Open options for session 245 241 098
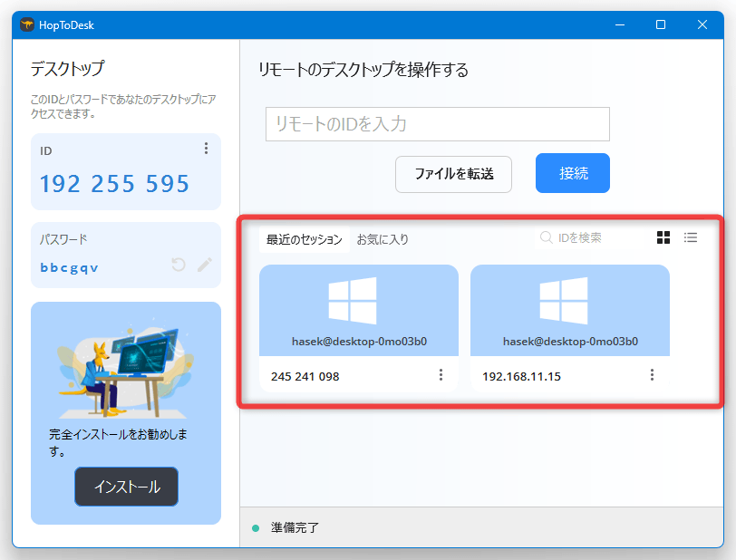 coord(441,374)
